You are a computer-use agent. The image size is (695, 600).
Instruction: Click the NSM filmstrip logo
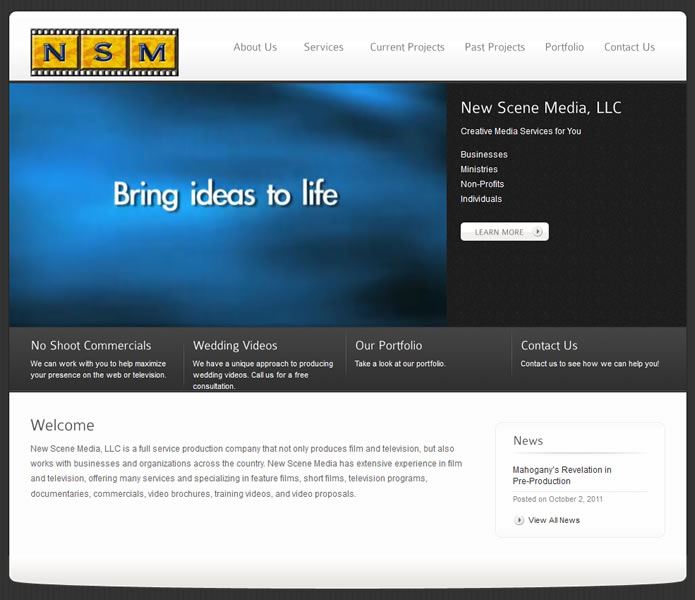105,52
